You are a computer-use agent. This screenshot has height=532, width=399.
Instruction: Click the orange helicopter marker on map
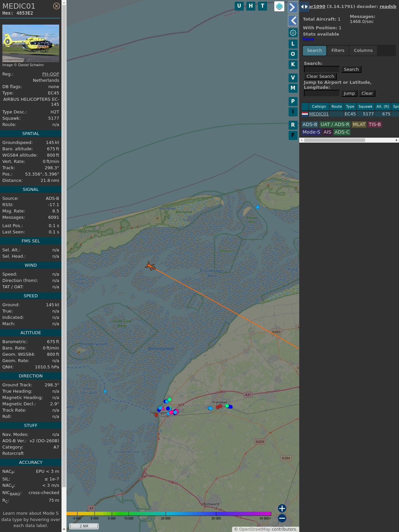[x=150, y=266]
